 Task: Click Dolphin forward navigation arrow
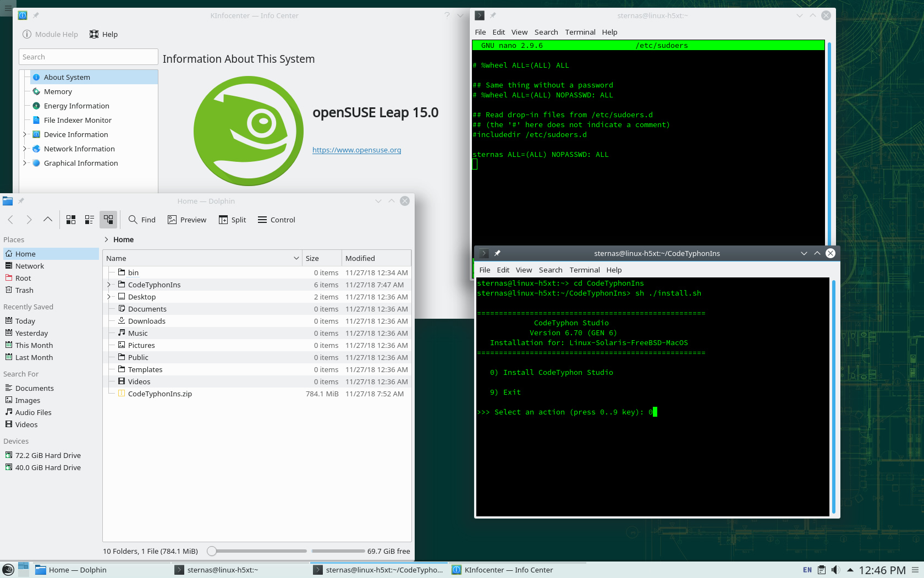(29, 220)
